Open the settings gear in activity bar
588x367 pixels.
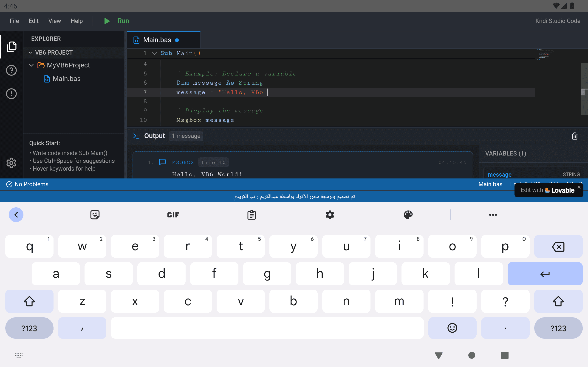pyautogui.click(x=11, y=163)
